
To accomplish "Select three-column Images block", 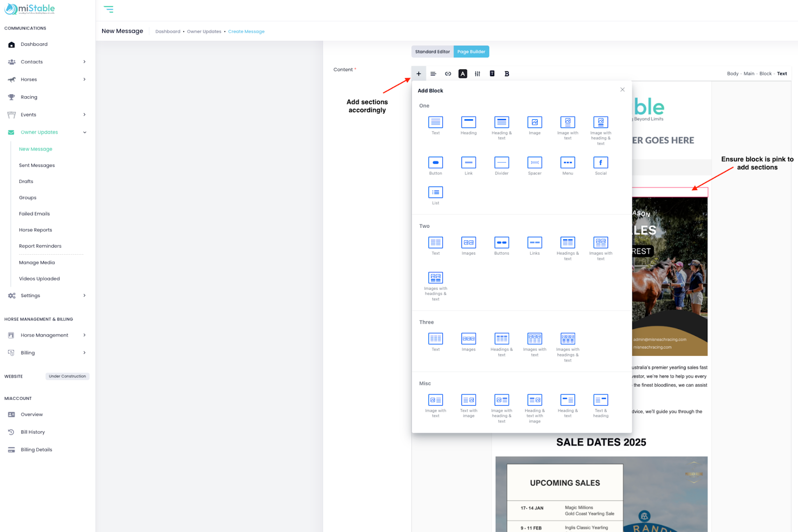I will coord(468,339).
